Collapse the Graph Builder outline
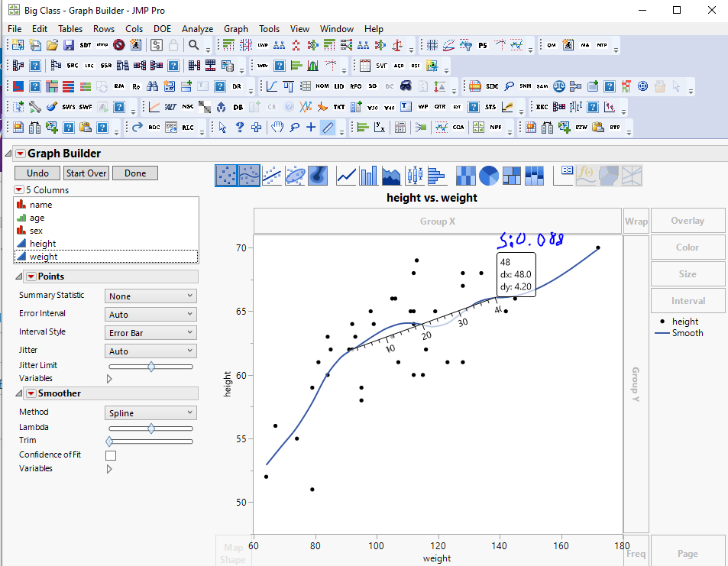The image size is (728, 566). click(8, 154)
